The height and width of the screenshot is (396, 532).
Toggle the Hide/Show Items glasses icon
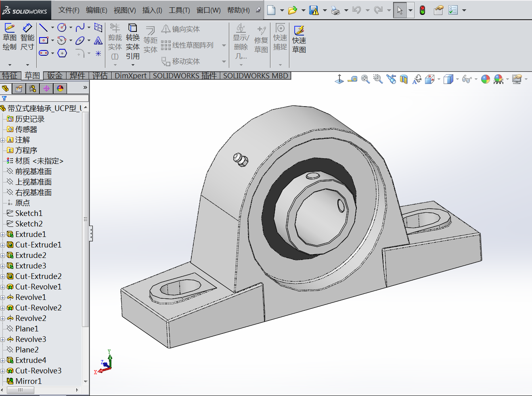click(x=467, y=79)
